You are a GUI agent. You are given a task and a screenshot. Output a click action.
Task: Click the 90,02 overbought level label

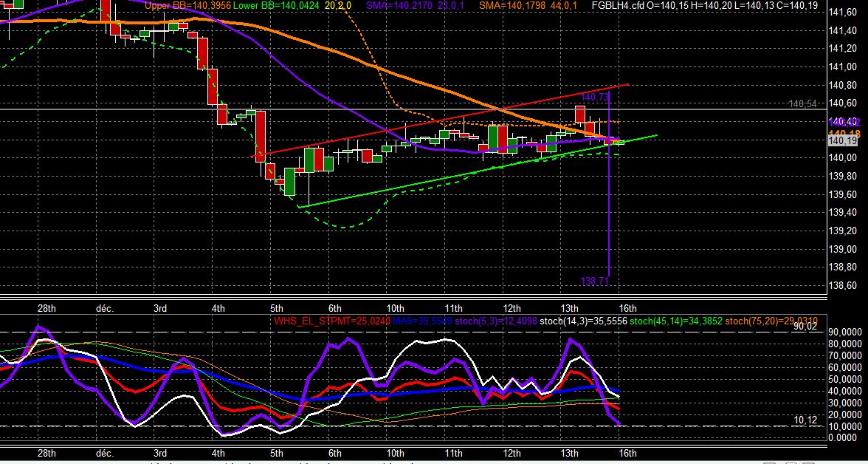(x=805, y=327)
